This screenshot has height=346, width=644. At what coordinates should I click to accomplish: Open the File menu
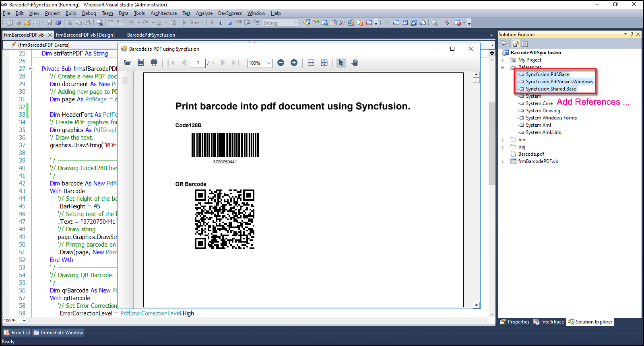click(x=6, y=13)
